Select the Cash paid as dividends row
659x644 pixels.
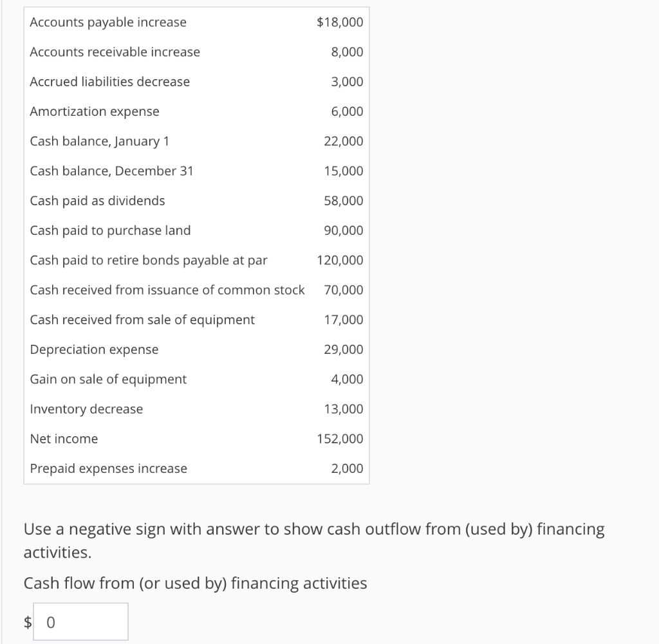point(97,200)
